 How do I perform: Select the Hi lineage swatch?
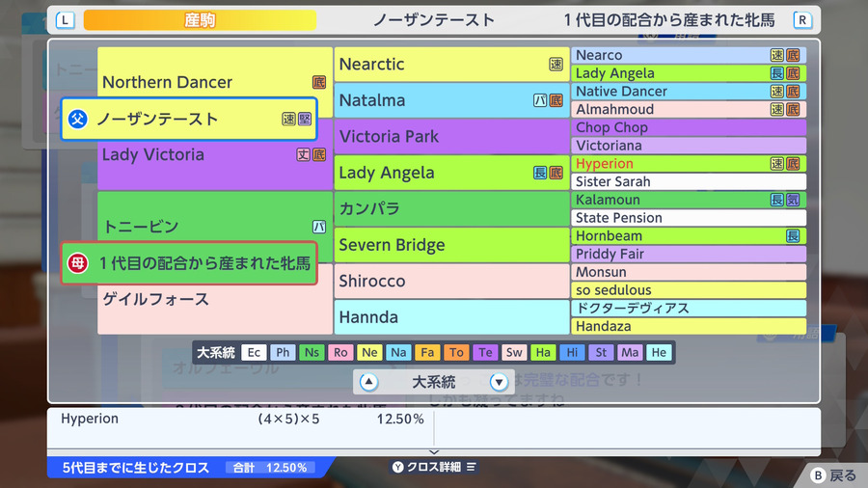572,352
